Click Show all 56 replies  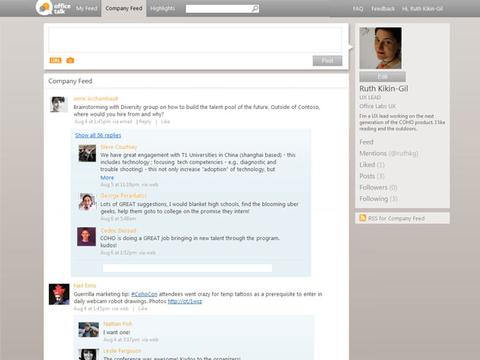tap(98, 135)
